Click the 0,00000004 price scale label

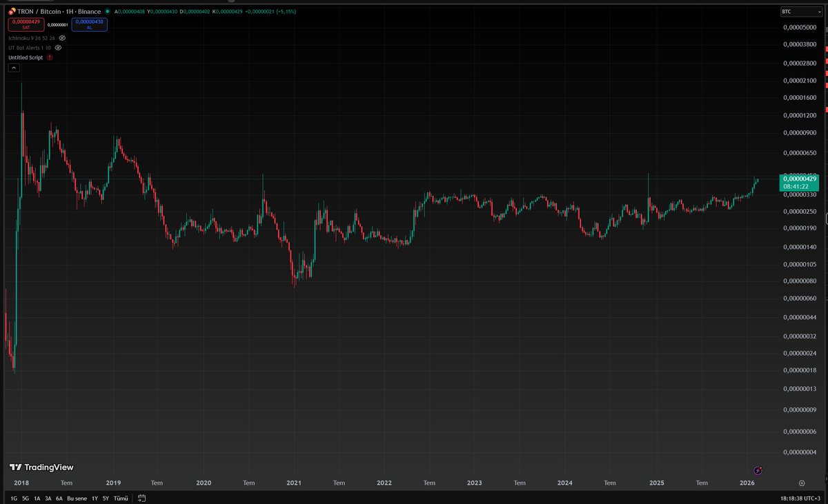click(x=800, y=452)
